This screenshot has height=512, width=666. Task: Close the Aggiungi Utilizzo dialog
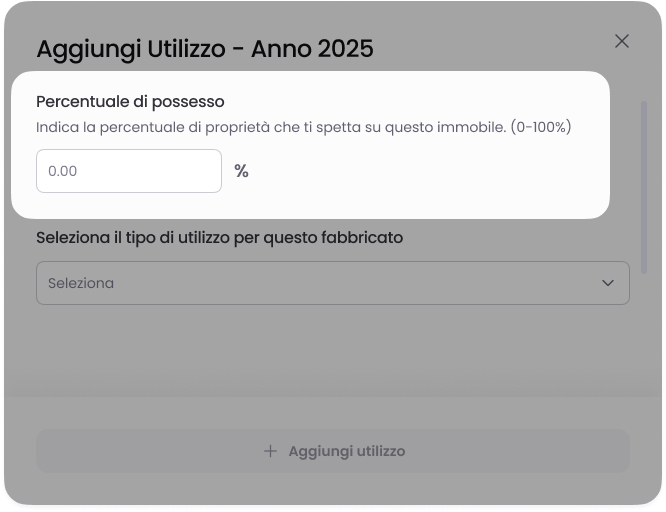(x=622, y=41)
